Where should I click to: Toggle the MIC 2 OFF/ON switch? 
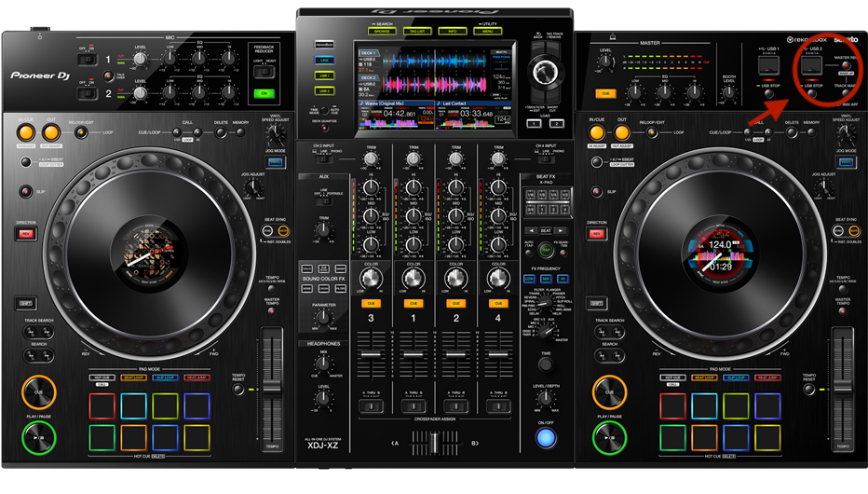click(x=88, y=92)
